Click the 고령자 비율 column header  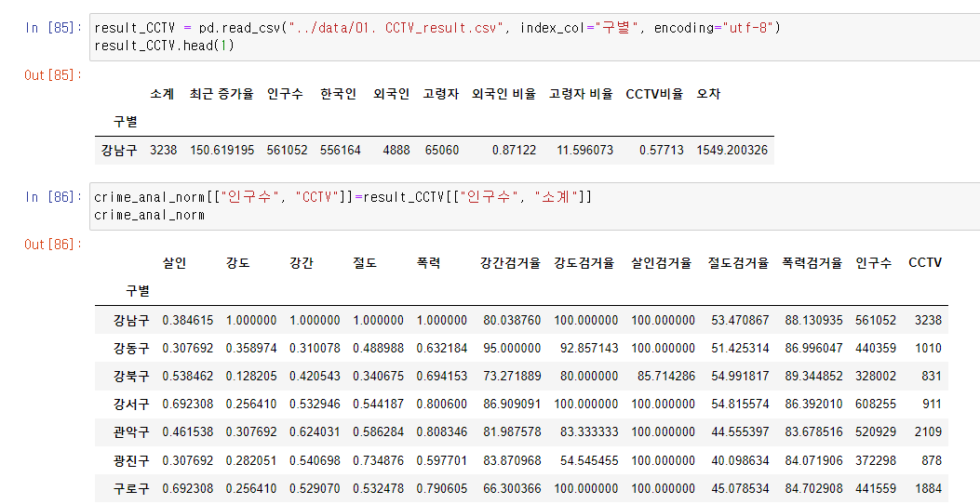click(582, 94)
